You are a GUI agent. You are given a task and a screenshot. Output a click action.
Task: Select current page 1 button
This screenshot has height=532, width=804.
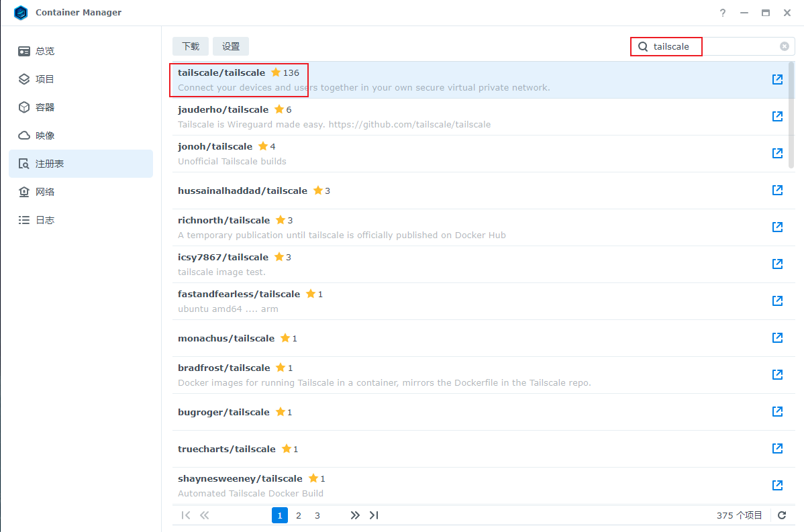[x=279, y=516]
